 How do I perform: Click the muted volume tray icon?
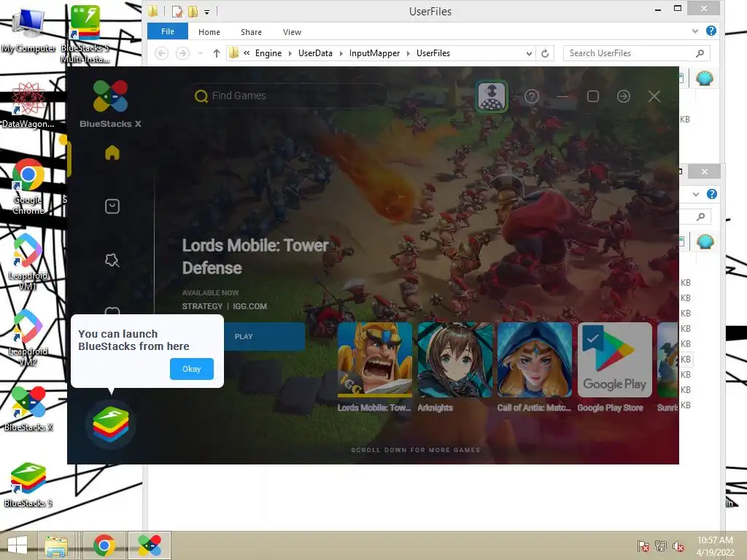[x=678, y=546]
